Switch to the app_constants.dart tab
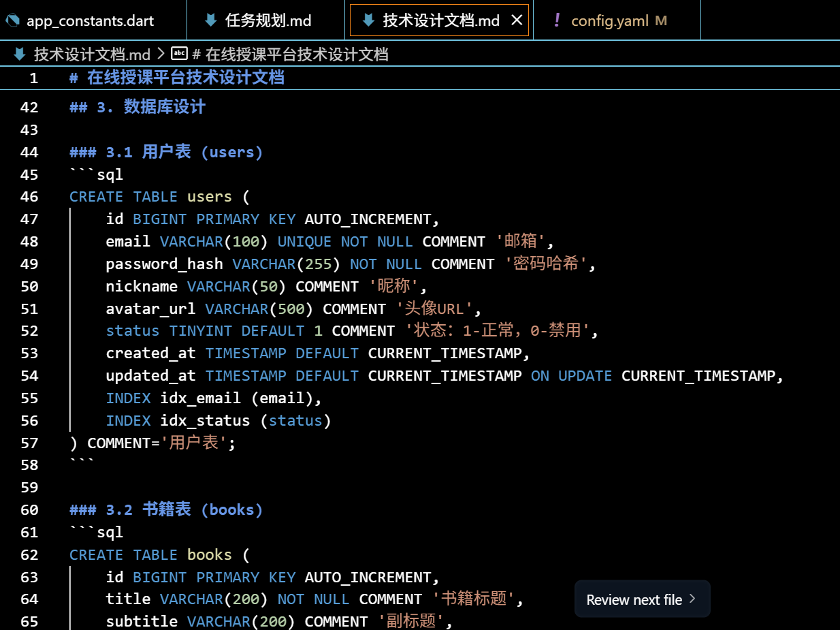 click(90, 20)
